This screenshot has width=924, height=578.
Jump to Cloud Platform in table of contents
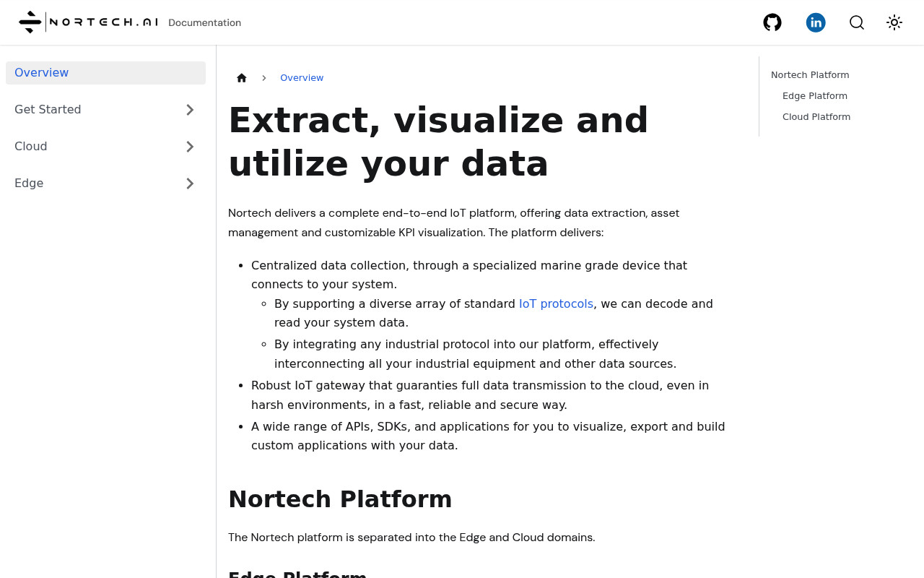click(x=816, y=117)
